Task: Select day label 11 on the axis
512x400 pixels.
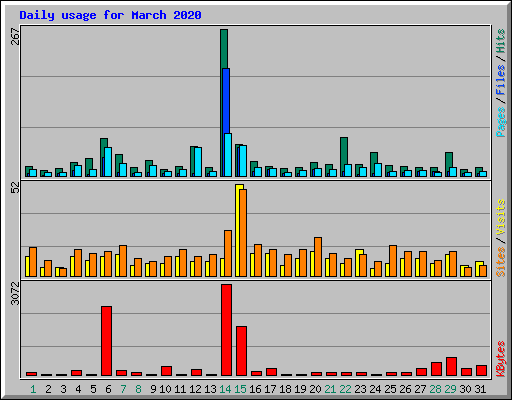Action: (180, 389)
